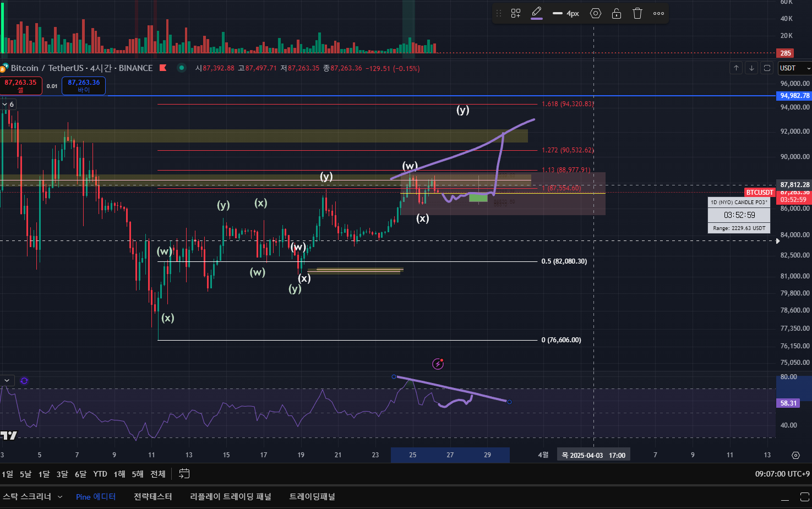Open 전략테스터 tab
The image size is (812, 509).
click(153, 496)
